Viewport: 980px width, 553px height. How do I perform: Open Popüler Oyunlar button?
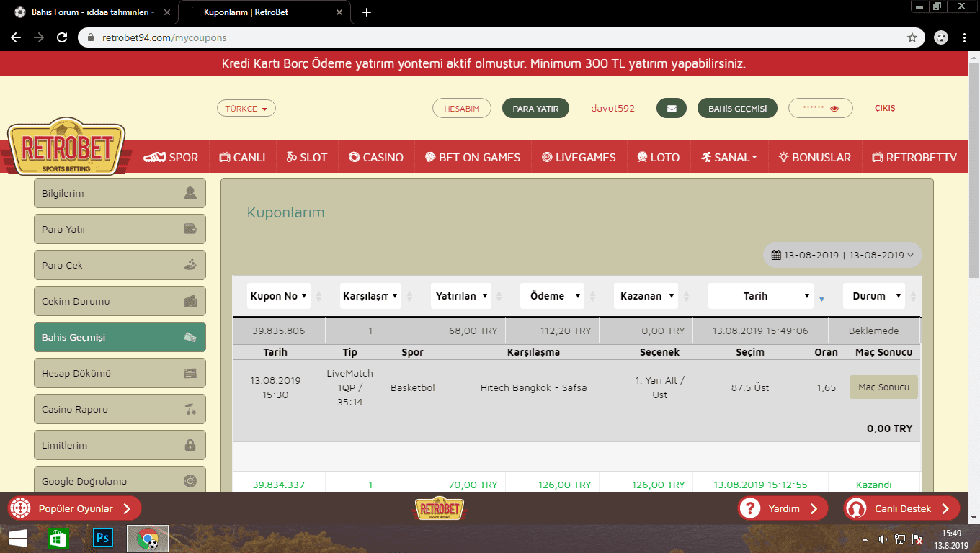74,508
